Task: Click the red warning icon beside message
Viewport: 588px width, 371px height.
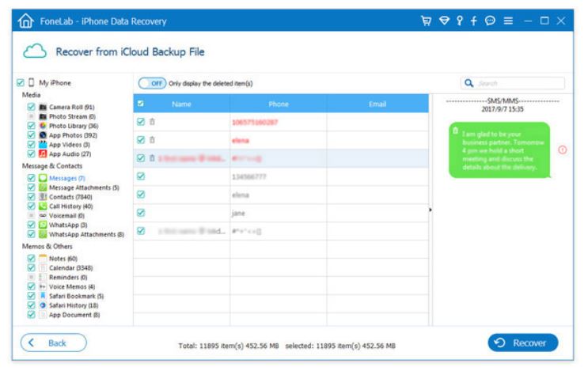Action: (562, 150)
